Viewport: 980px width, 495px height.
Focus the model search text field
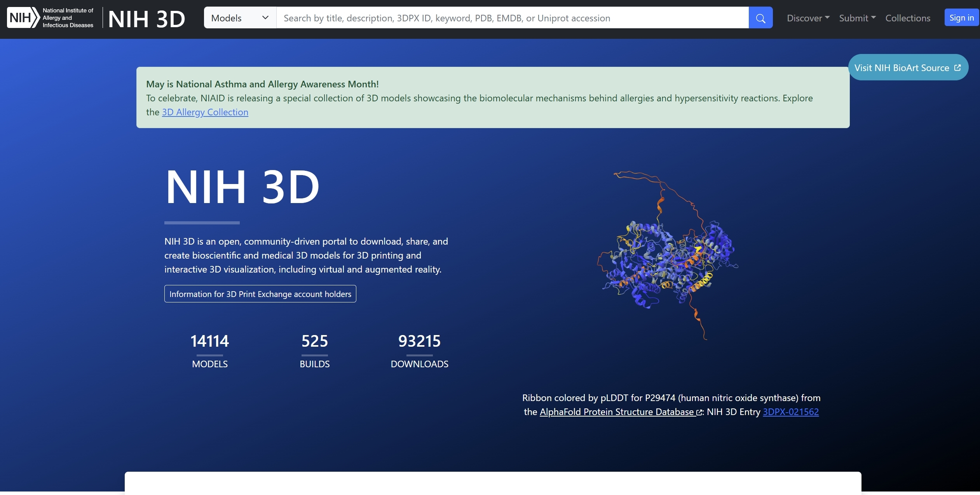click(512, 18)
